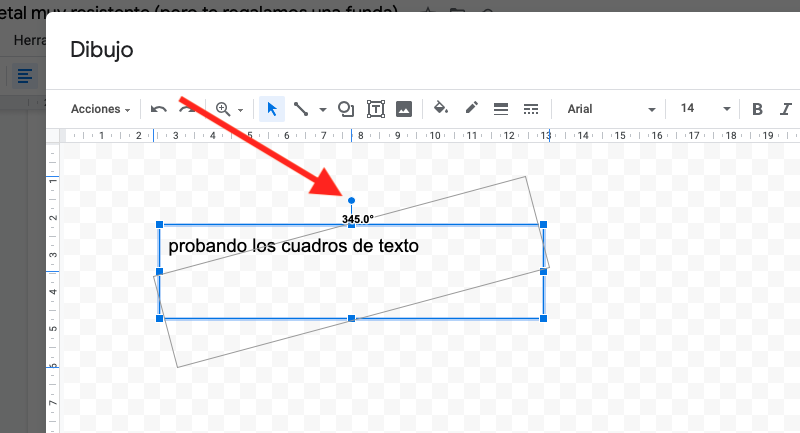Choose the Select arrow tool
This screenshot has width=800, height=433.
271,109
